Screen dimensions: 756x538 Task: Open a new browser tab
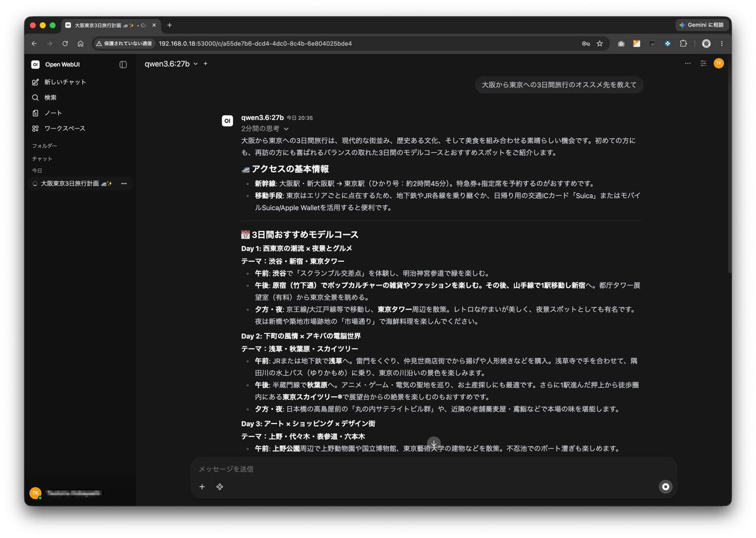170,25
